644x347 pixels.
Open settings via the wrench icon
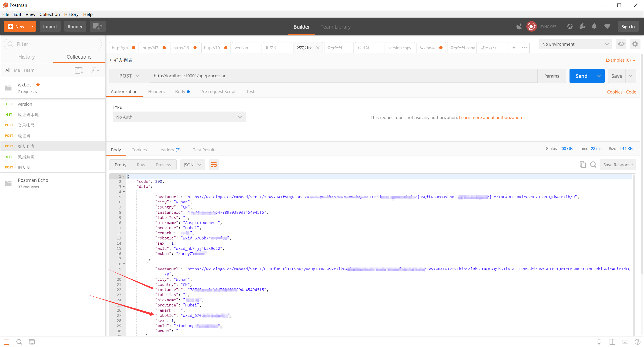point(582,26)
